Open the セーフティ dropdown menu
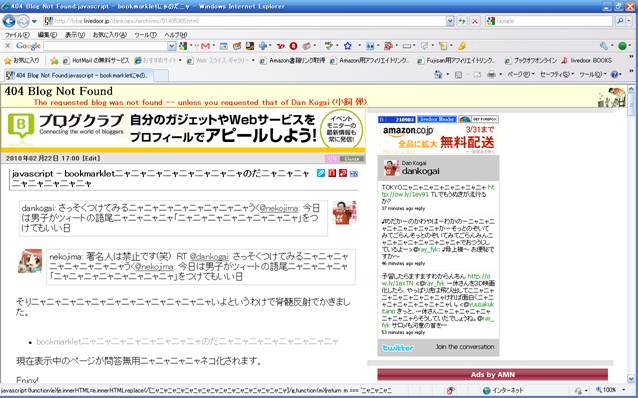The image size is (638, 398). pyautogui.click(x=556, y=74)
